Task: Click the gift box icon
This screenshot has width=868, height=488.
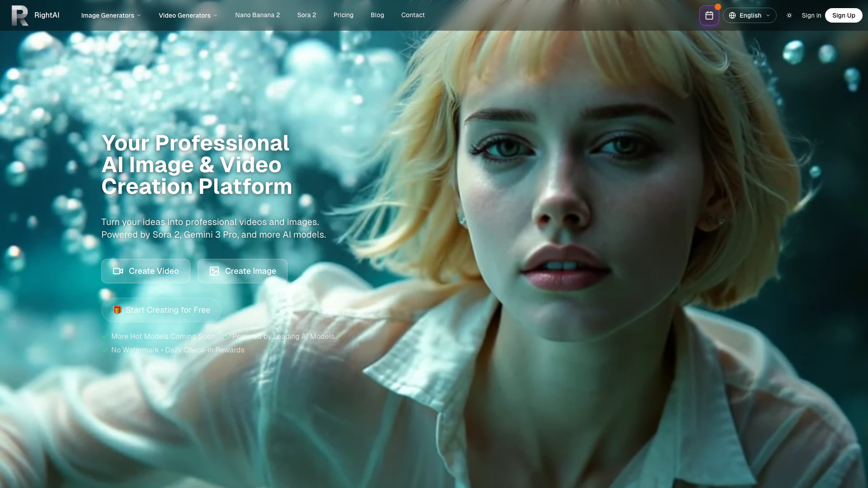Action: click(117, 310)
